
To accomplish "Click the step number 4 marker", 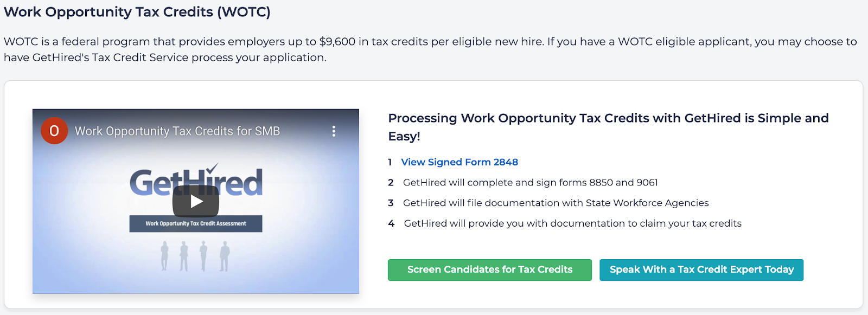I will click(391, 223).
